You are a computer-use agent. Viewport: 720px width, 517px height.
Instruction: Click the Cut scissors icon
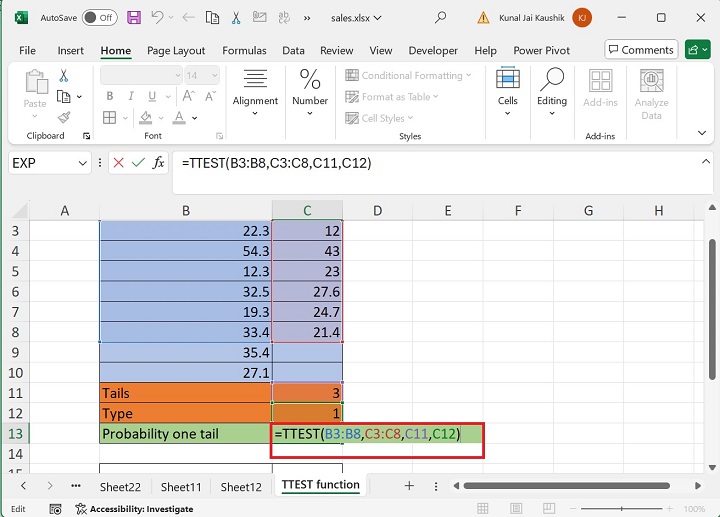[x=64, y=76]
